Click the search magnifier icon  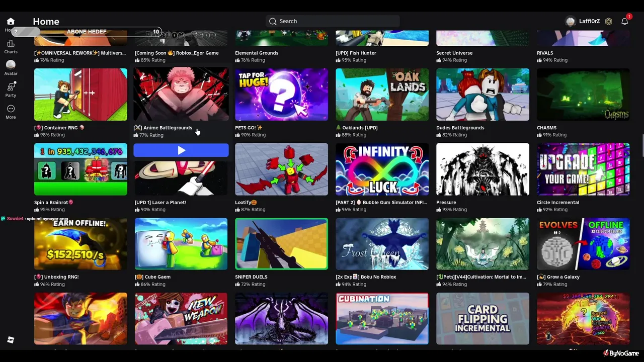click(273, 21)
